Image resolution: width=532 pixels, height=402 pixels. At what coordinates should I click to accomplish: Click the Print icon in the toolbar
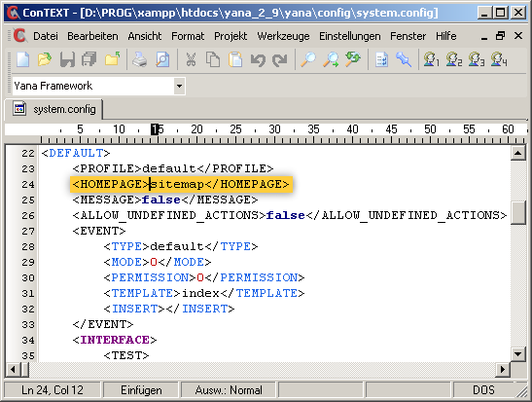[139, 60]
